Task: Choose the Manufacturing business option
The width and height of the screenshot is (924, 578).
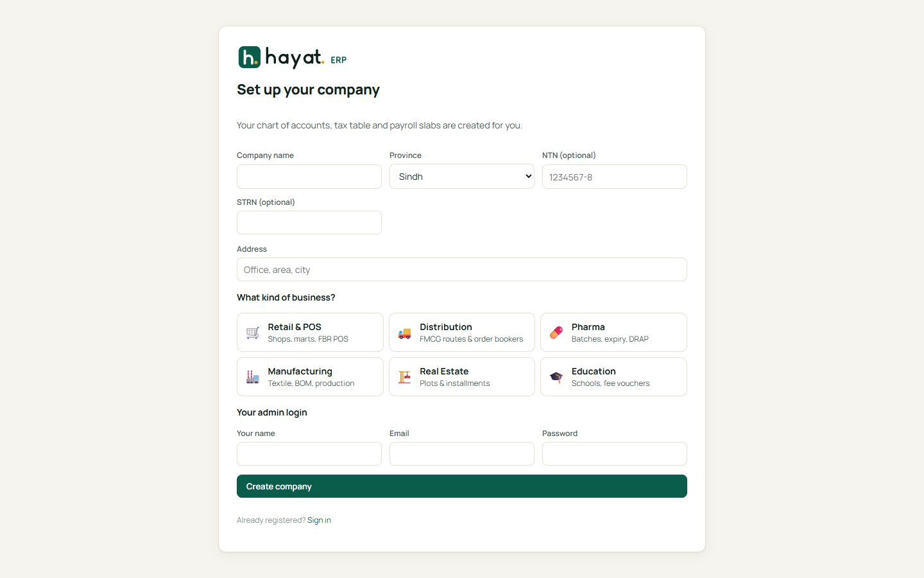Action: pyautogui.click(x=310, y=377)
